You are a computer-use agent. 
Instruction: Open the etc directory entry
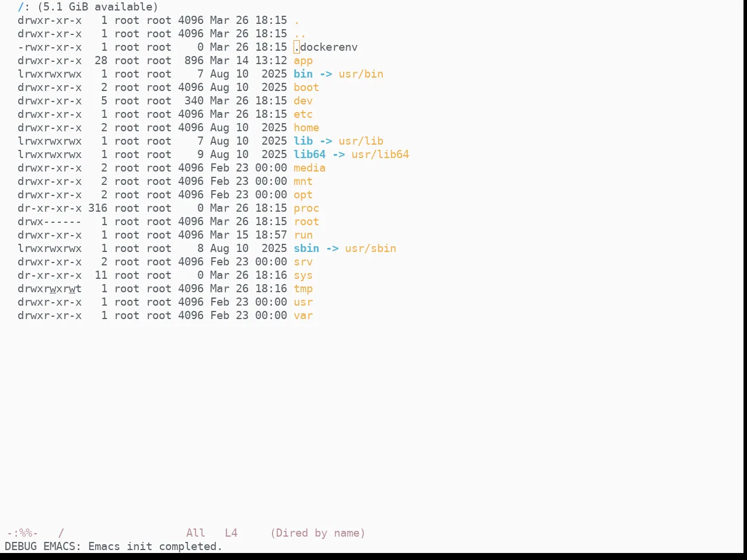[x=303, y=114]
